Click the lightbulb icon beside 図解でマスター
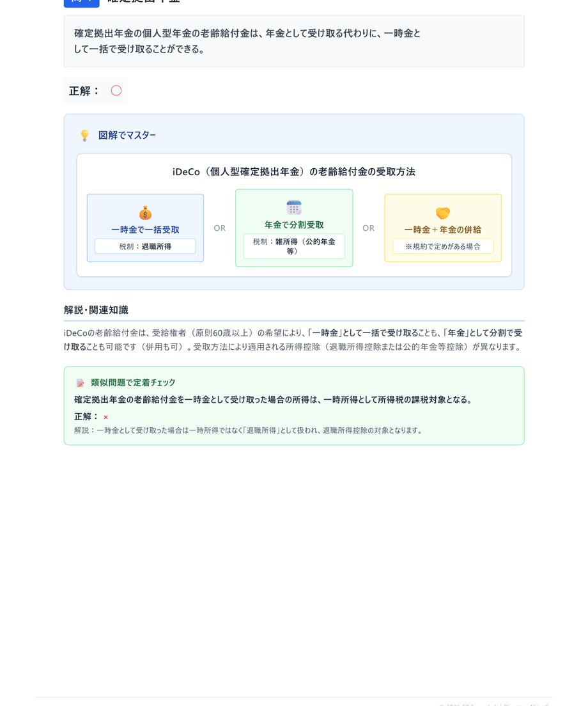The width and height of the screenshot is (588, 706). click(x=84, y=136)
